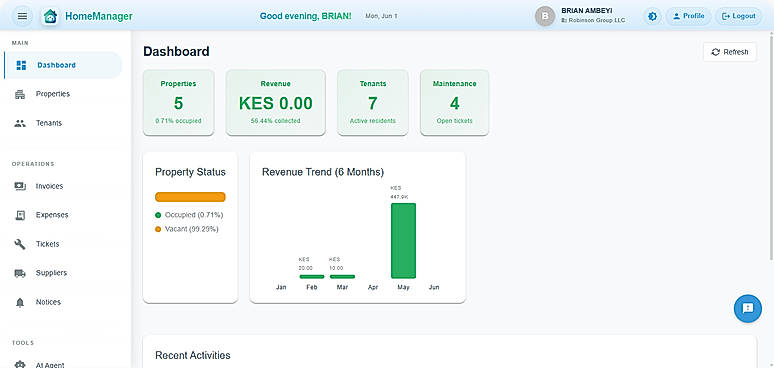Open Properties from sidebar
This screenshot has height=368, width=774.
[63, 94]
